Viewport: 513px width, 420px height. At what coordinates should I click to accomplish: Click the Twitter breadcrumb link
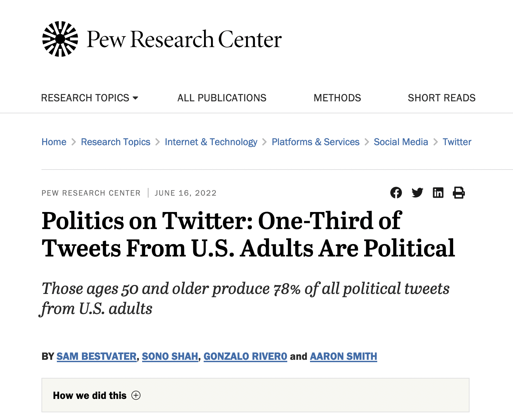tap(457, 142)
